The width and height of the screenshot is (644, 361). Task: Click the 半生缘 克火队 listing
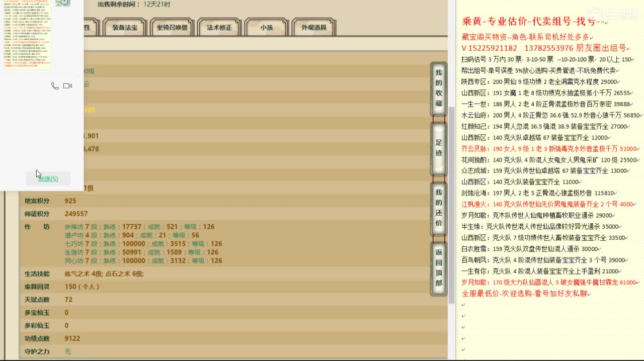pyautogui.click(x=540, y=227)
